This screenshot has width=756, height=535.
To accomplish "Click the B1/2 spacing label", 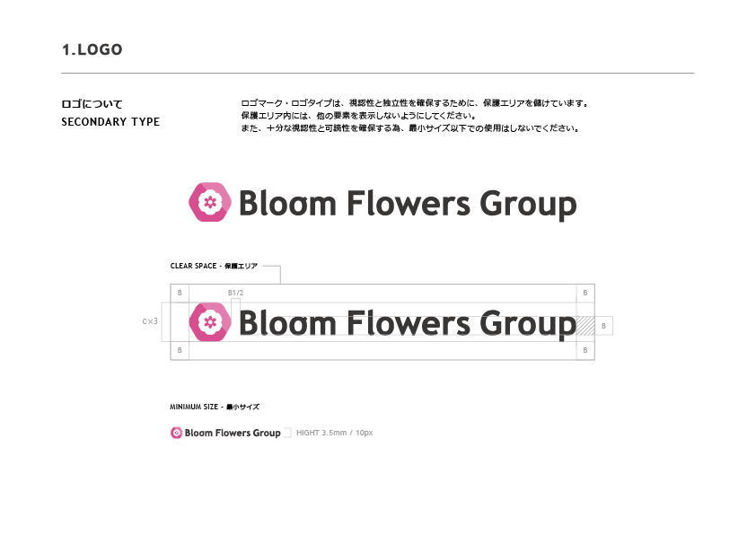I will pos(236,293).
